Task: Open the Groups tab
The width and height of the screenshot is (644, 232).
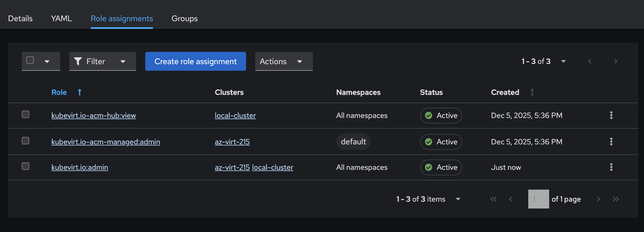Action: click(x=184, y=18)
